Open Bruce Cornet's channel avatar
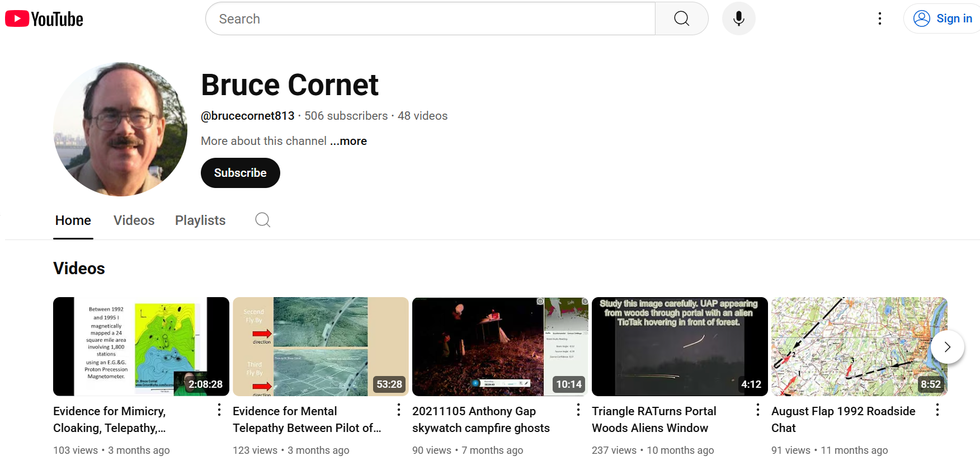The image size is (980, 465). tap(120, 129)
